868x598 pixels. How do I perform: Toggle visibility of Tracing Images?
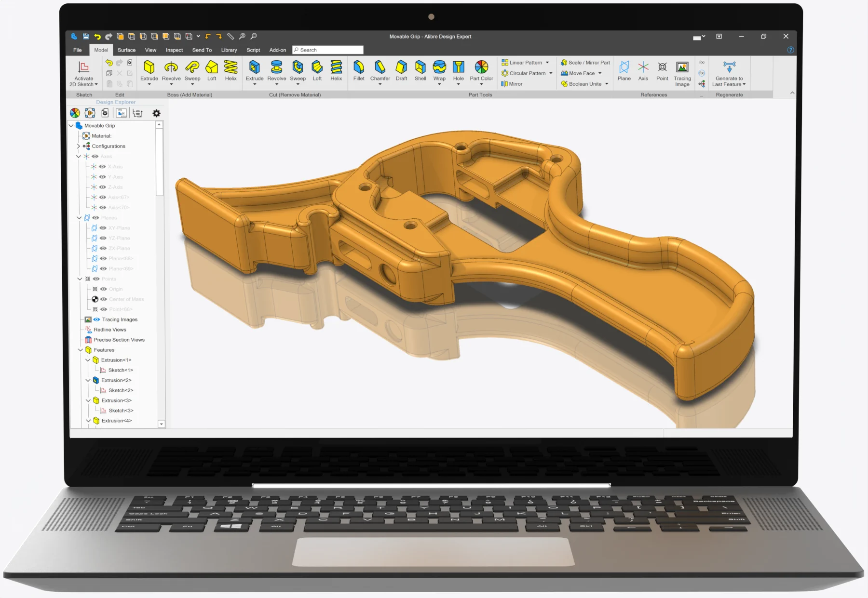[97, 319]
